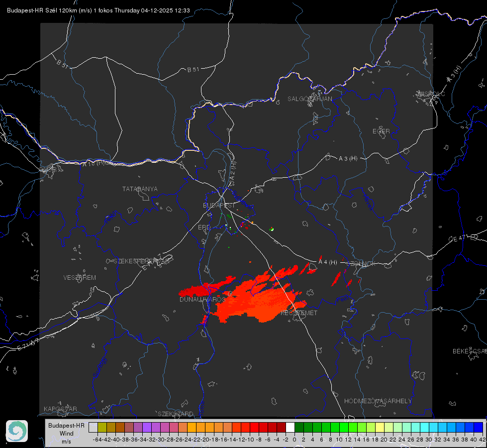Click the KECSKEMET city label
This screenshot has height=448, width=487.
tap(299, 313)
